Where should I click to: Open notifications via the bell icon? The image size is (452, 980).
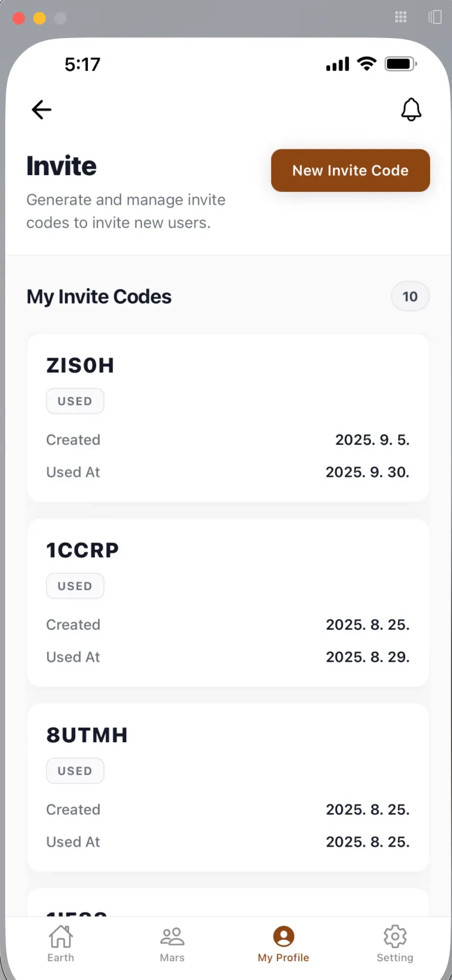pos(411,109)
